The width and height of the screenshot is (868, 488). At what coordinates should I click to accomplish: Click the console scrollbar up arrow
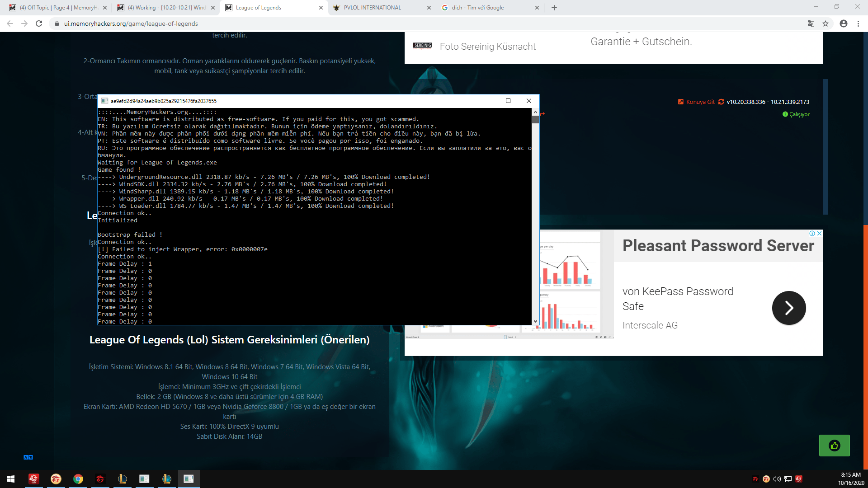click(x=536, y=112)
